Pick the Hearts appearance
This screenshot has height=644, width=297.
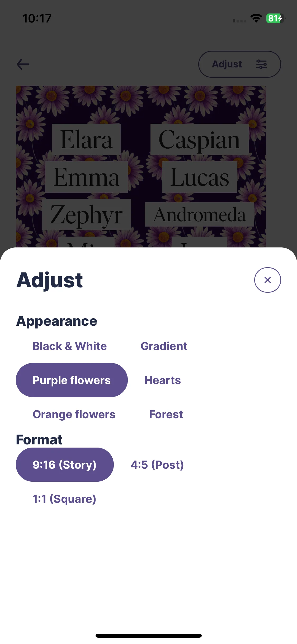click(163, 380)
